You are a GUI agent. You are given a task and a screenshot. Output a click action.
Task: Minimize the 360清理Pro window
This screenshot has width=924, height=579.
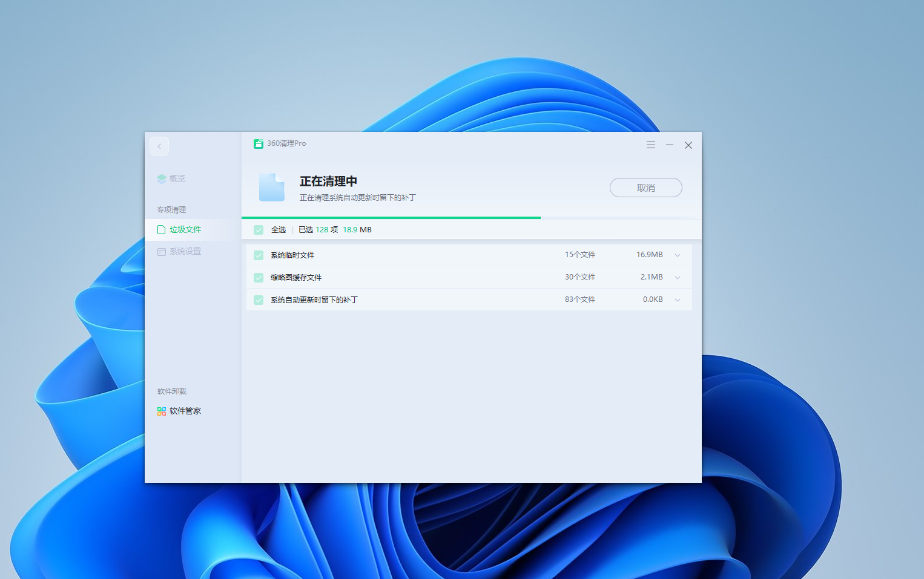[x=670, y=145]
